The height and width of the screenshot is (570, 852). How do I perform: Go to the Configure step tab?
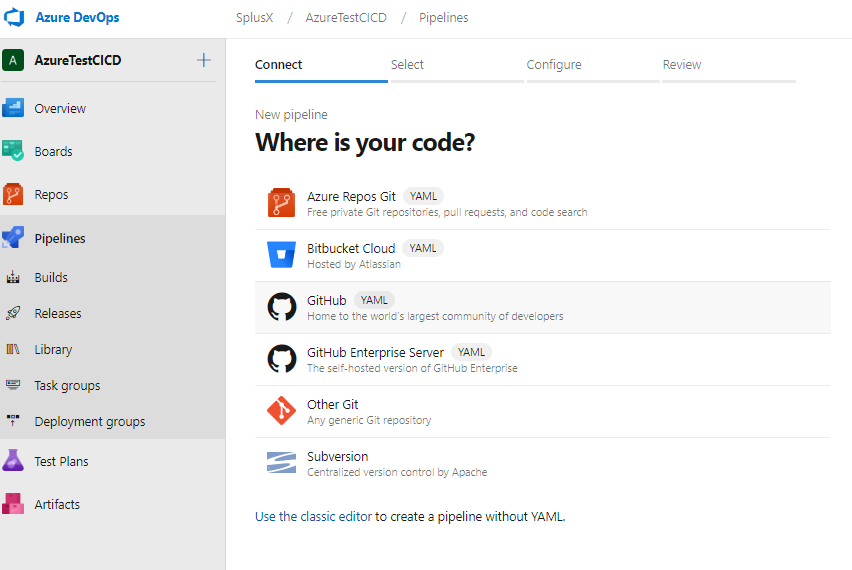554,65
